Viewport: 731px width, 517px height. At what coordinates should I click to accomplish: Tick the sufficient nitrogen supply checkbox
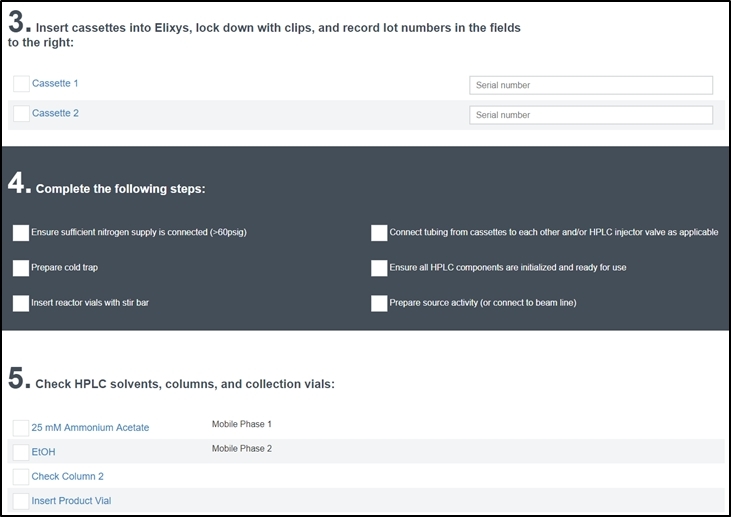[x=21, y=233]
